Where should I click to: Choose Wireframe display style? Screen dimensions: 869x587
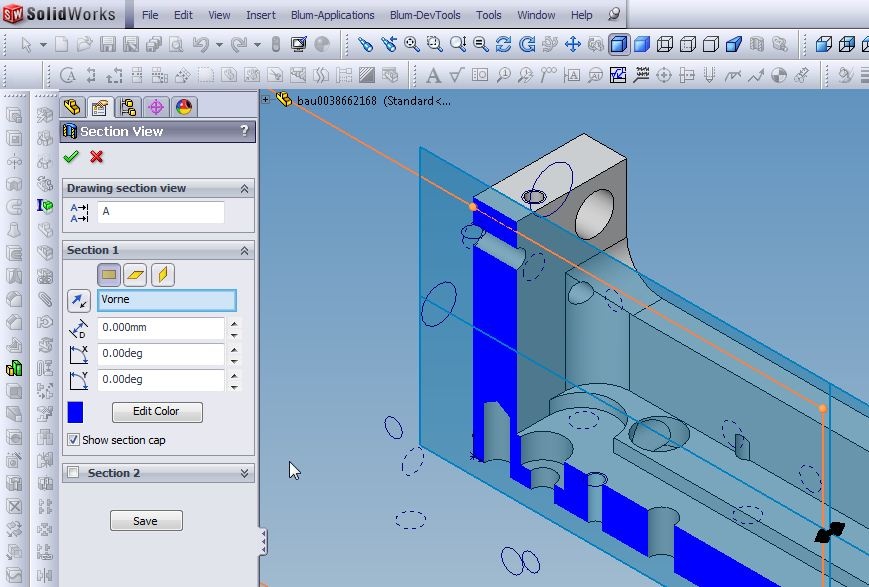point(664,44)
